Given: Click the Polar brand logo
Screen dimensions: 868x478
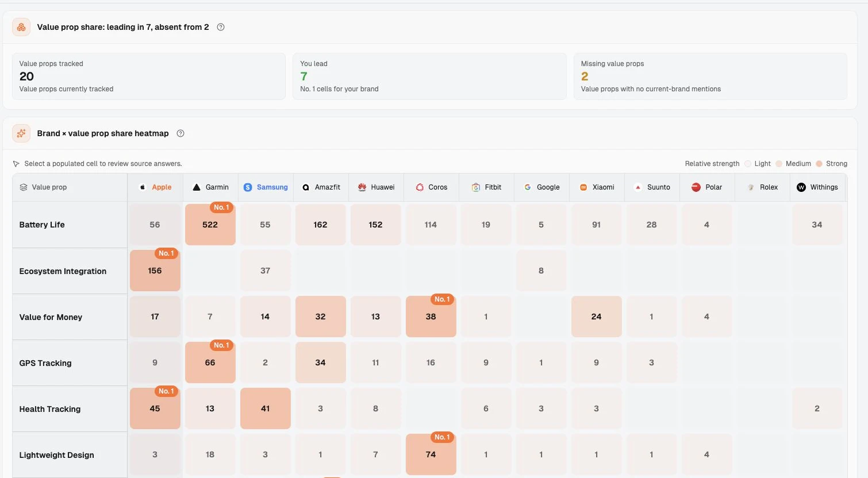Looking at the screenshot, I should (x=696, y=187).
